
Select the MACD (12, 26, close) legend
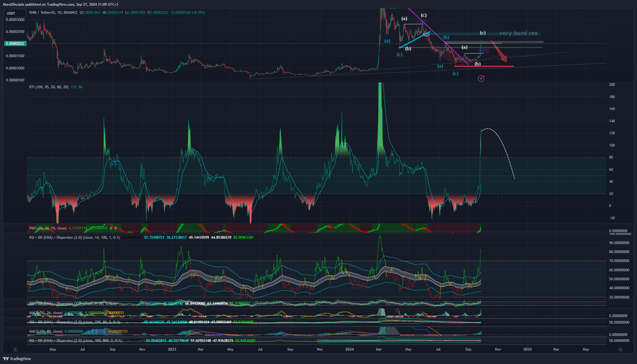46,313
